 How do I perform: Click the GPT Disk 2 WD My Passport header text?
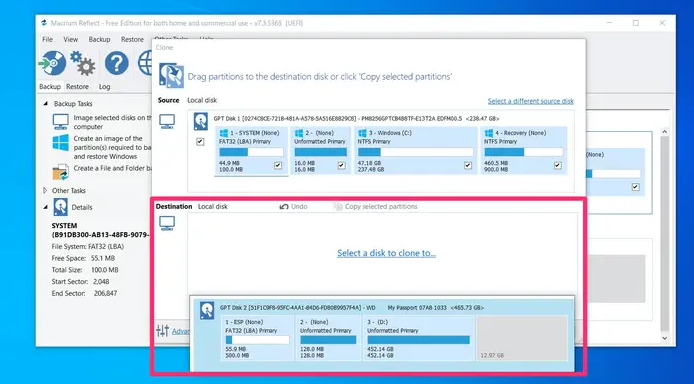click(x=352, y=307)
